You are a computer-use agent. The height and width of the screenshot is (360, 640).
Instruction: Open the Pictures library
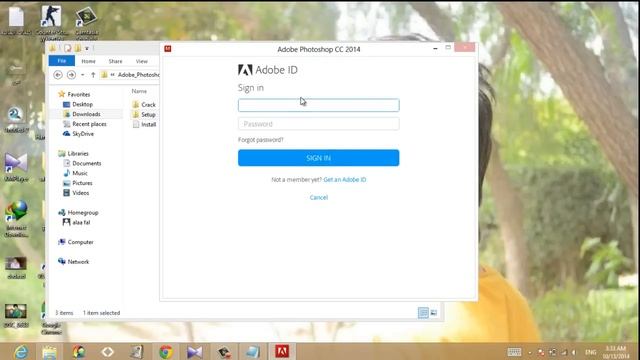(82, 183)
